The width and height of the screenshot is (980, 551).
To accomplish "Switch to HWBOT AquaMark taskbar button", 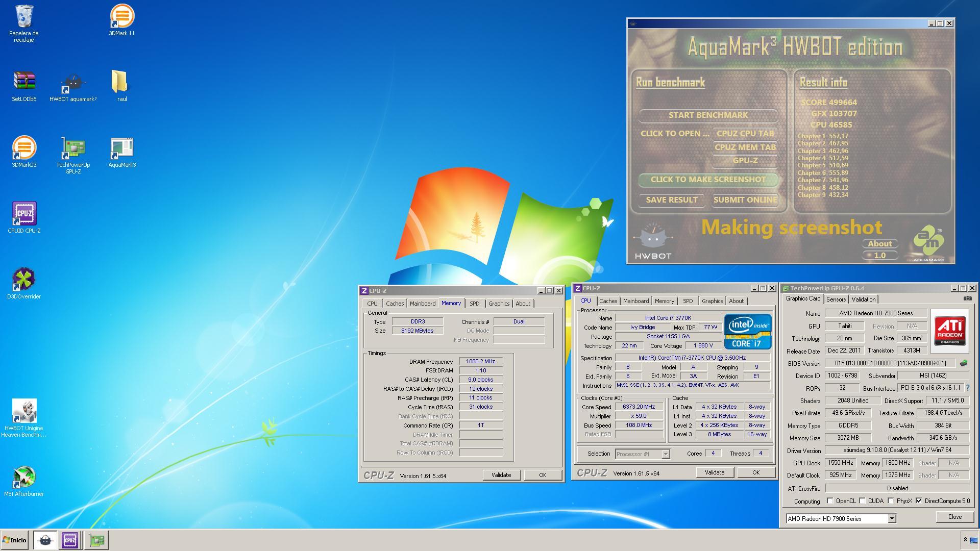I will (x=45, y=540).
